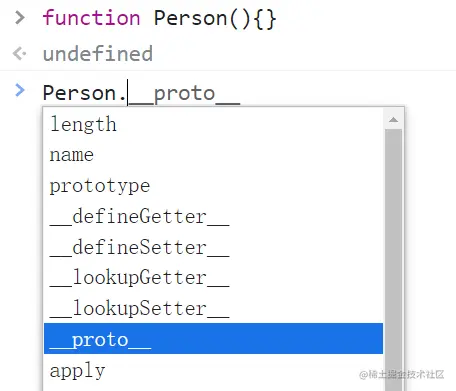Choose __defineSetter__ from autocomplete
This screenshot has height=391, width=456.
coord(213,247)
